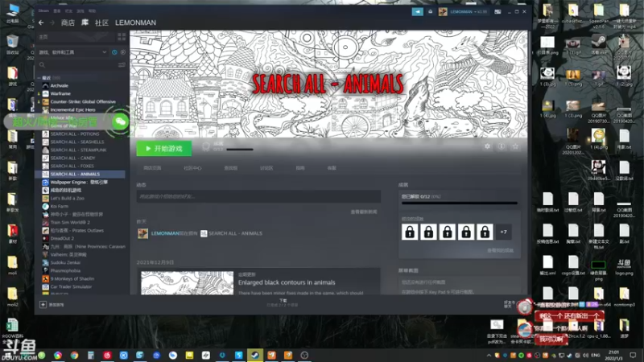Select Archvale in the library list

tap(59, 86)
